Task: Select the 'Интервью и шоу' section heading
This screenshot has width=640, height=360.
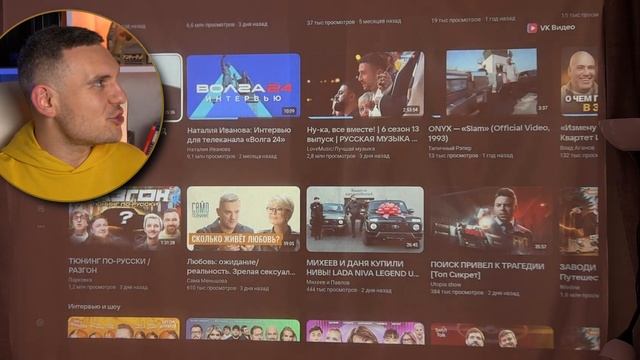Action: 94,307
